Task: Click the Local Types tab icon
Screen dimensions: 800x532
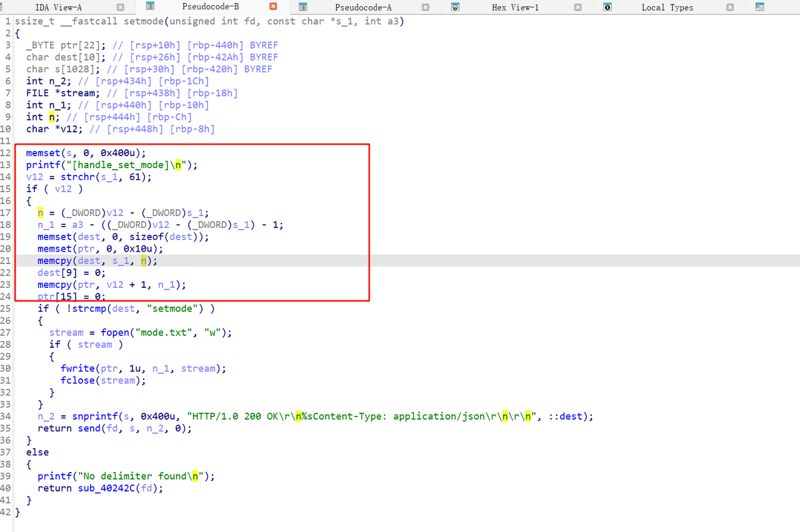Action: coord(607,7)
